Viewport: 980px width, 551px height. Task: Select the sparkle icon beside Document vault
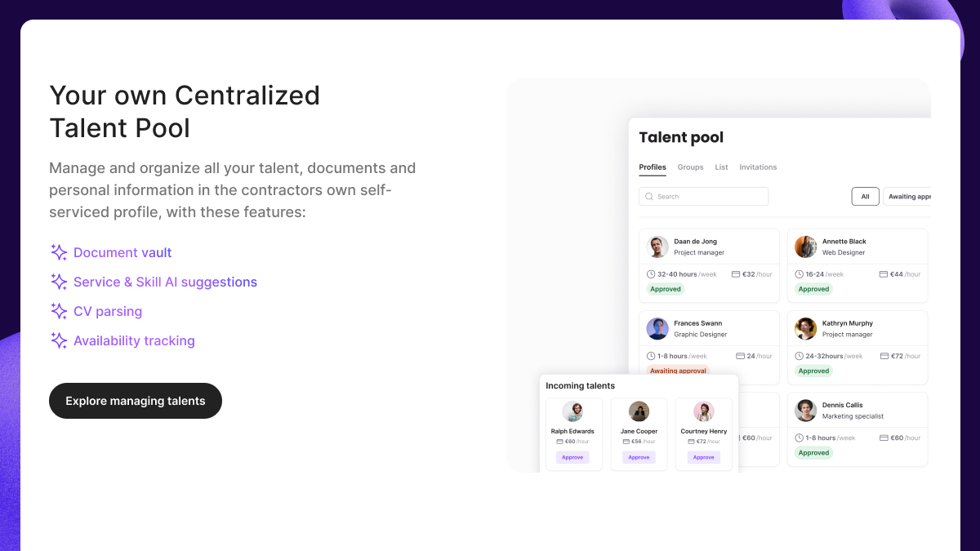tap(58, 252)
